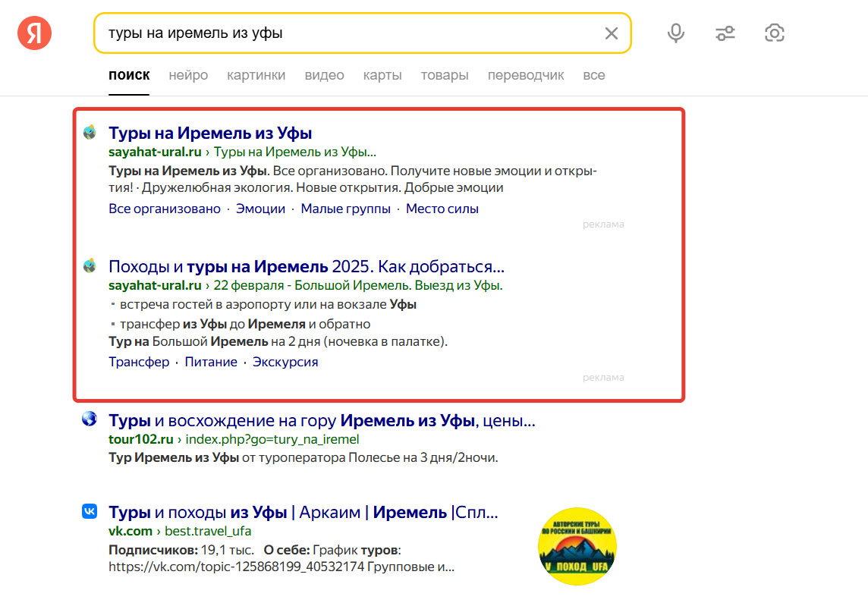
Task: Open «Походы и туры на Иремель 2025» result
Action: coord(307,267)
